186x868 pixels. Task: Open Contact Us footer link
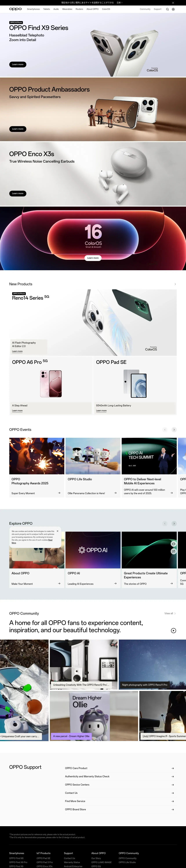tap(69, 858)
